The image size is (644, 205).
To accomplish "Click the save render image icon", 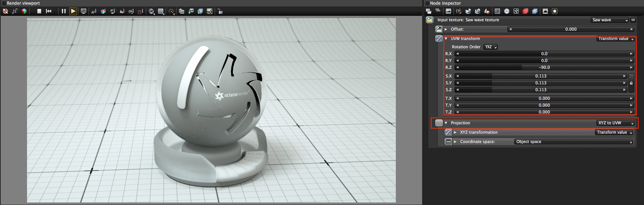I will [191, 11].
